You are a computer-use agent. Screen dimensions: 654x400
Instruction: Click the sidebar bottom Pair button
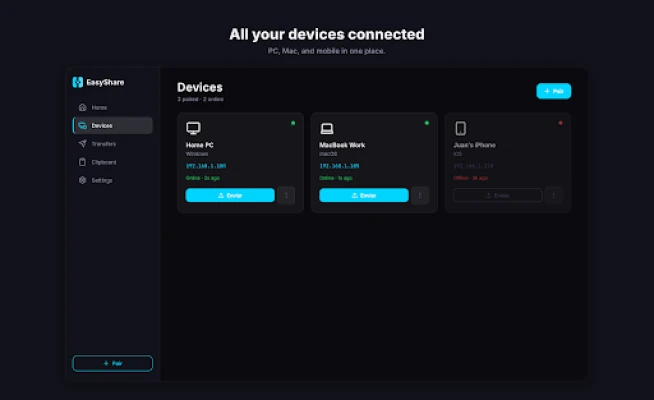click(113, 363)
